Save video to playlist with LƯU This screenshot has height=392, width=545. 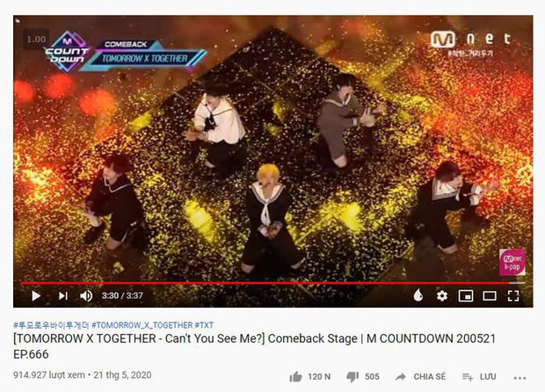pyautogui.click(x=479, y=377)
